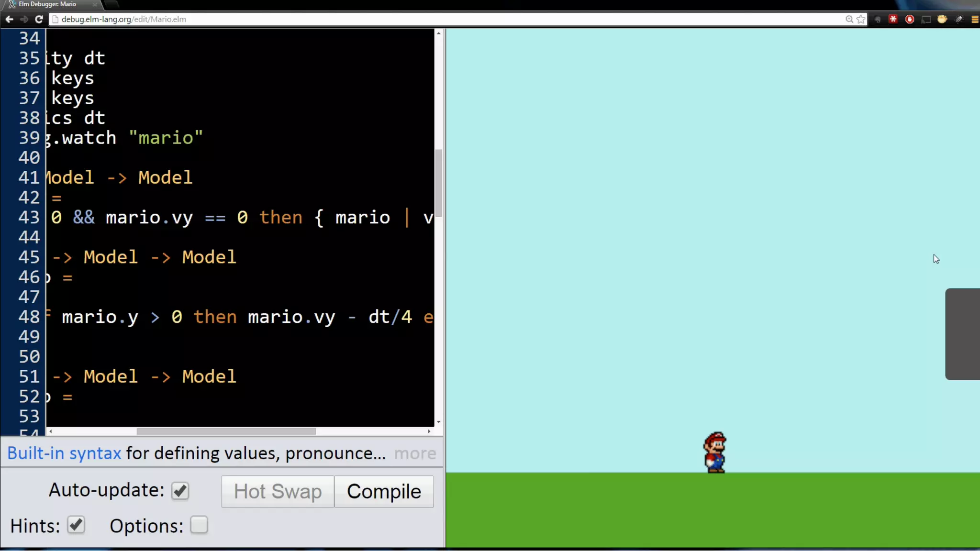Click the editor scroll-up arrow

[x=438, y=33]
